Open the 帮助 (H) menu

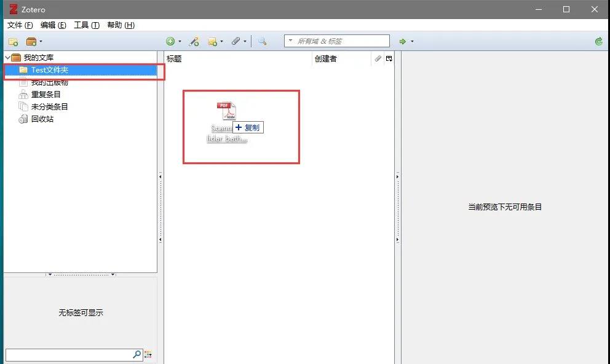[121, 25]
